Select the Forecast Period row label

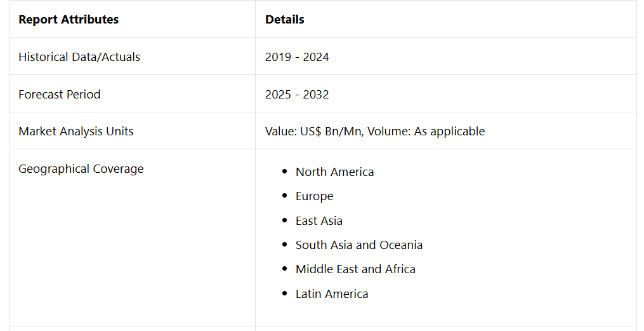60,95
